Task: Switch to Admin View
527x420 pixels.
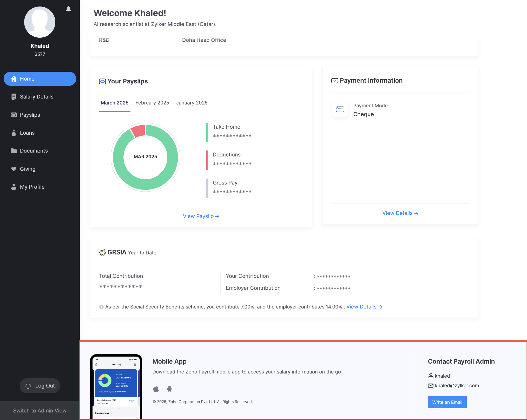Action: (40, 411)
